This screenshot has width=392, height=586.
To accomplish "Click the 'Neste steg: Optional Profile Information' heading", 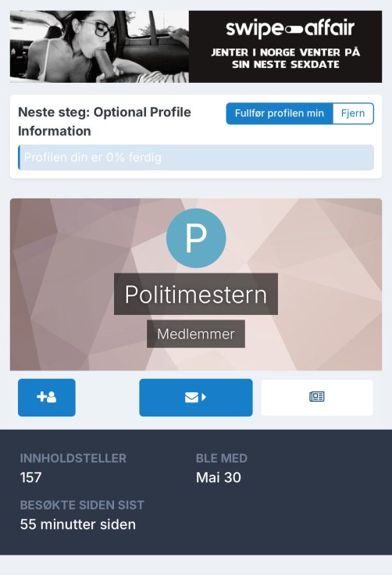I will (105, 121).
